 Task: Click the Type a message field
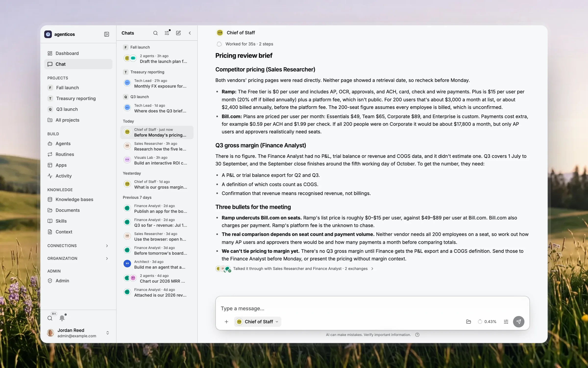tap(372, 308)
